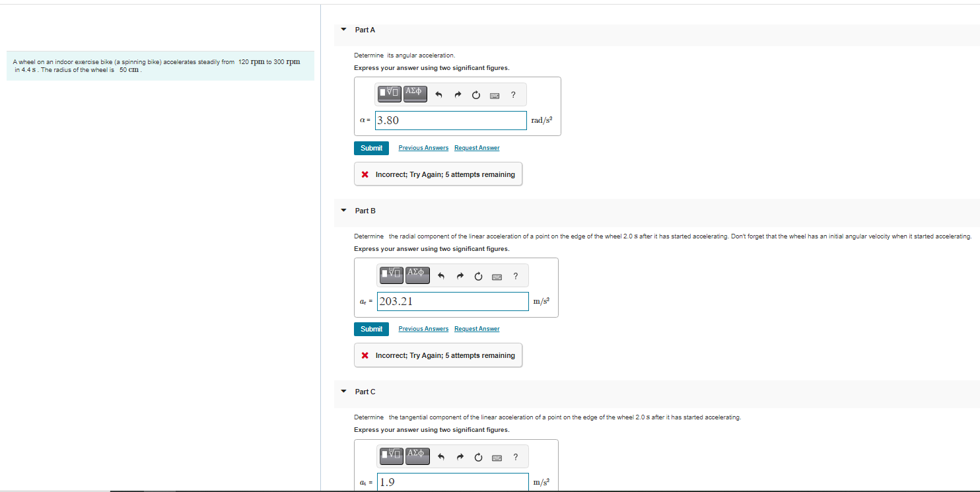Redo the edit in Part A answer box
Viewport: 980px width, 492px height.
[457, 94]
